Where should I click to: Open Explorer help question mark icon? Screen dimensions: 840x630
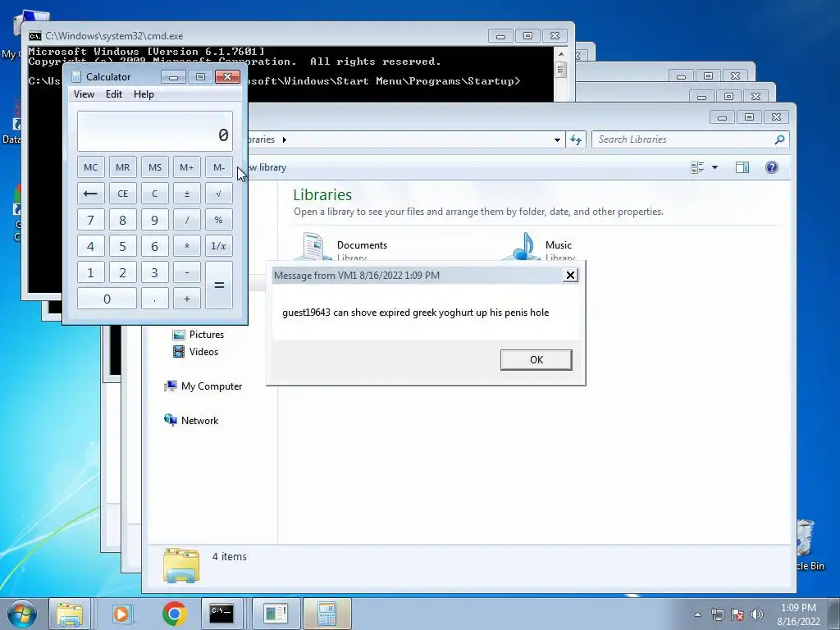point(771,167)
